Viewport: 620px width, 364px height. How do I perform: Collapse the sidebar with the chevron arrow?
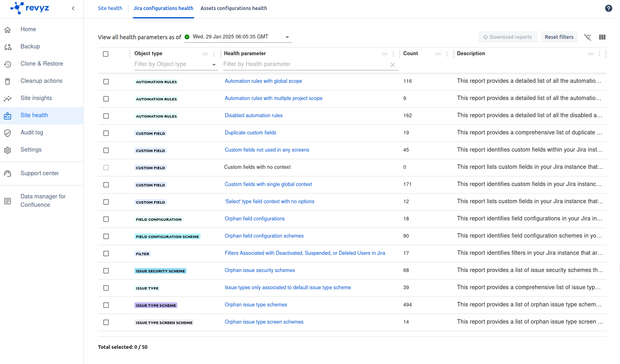73,8
